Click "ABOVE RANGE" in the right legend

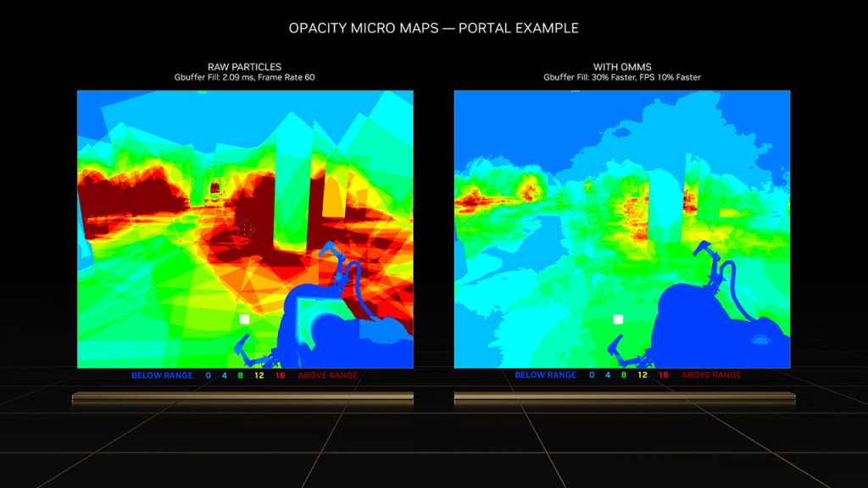711,375
